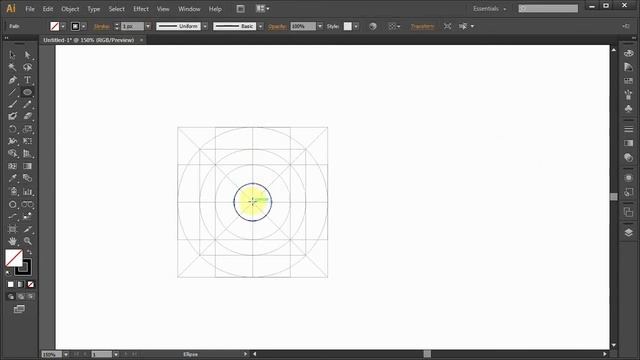Reset to default fill and stroke
Viewport: 640px width, 360px height.
coord(9,273)
